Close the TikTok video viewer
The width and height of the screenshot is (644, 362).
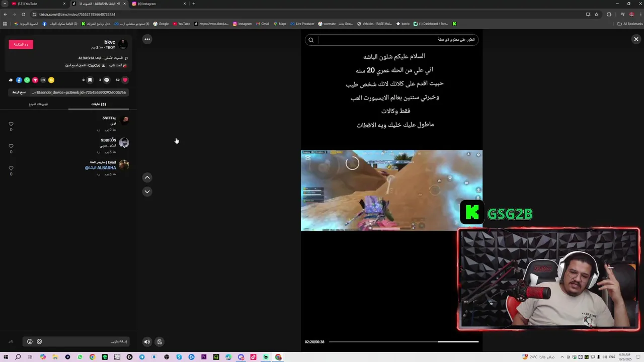[x=636, y=39]
